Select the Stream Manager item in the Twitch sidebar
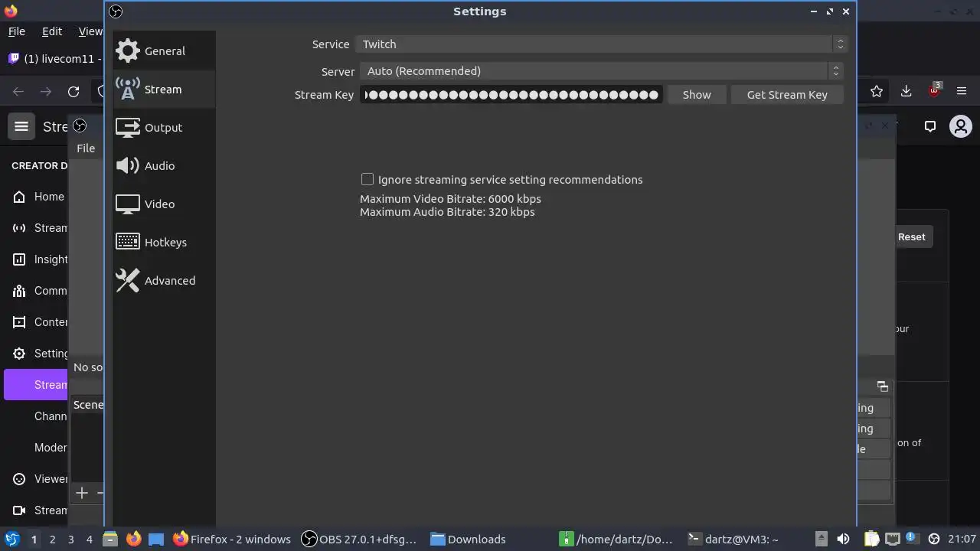 [38, 228]
